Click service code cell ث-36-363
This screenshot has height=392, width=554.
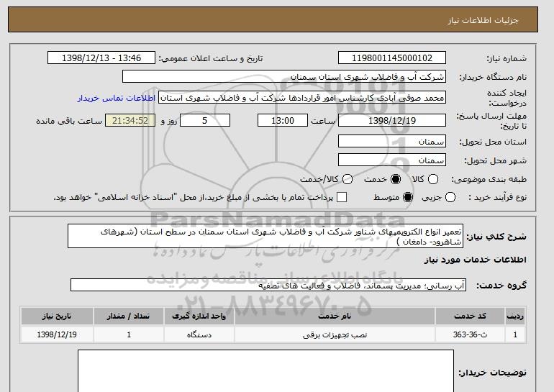pos(470,334)
